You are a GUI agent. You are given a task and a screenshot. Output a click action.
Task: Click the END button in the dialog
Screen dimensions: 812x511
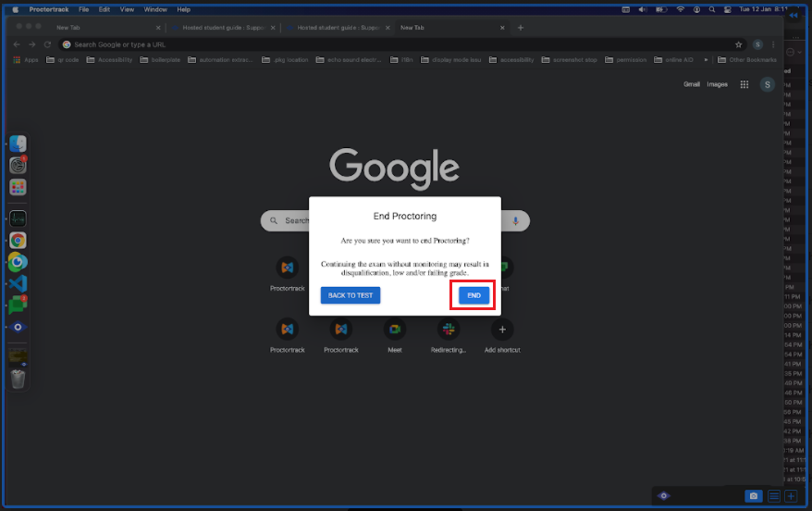point(474,295)
